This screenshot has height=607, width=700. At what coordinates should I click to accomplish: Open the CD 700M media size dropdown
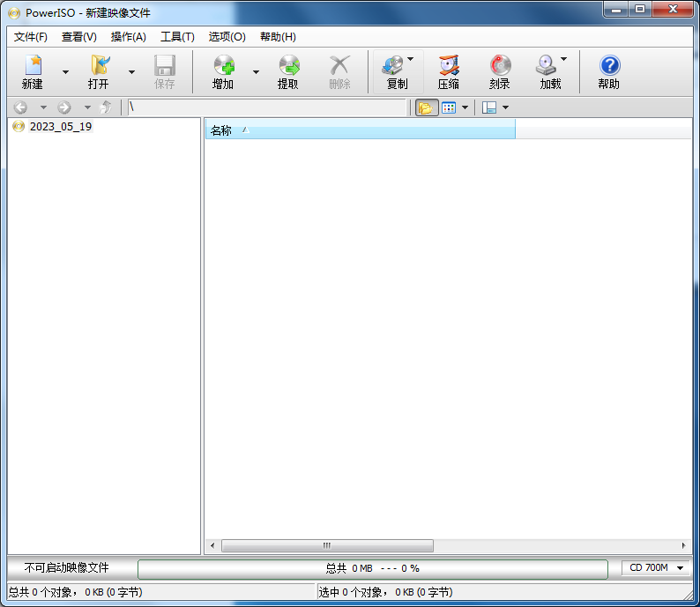[656, 567]
